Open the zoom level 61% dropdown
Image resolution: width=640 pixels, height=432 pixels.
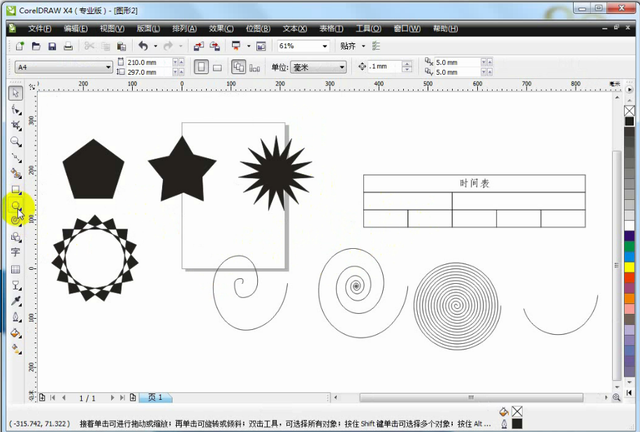click(325, 46)
